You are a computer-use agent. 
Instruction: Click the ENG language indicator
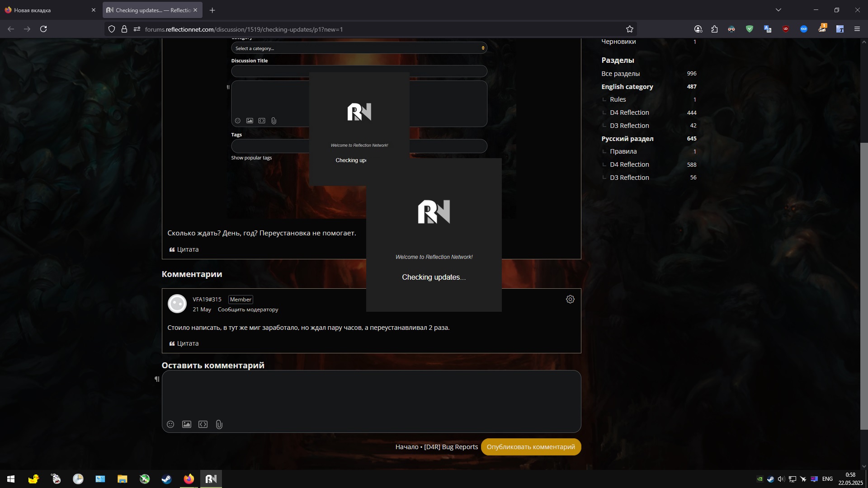tap(827, 479)
